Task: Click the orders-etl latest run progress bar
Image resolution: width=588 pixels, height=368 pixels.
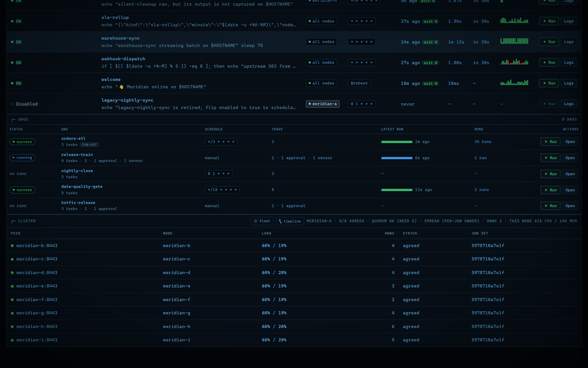Action: pyautogui.click(x=397, y=142)
